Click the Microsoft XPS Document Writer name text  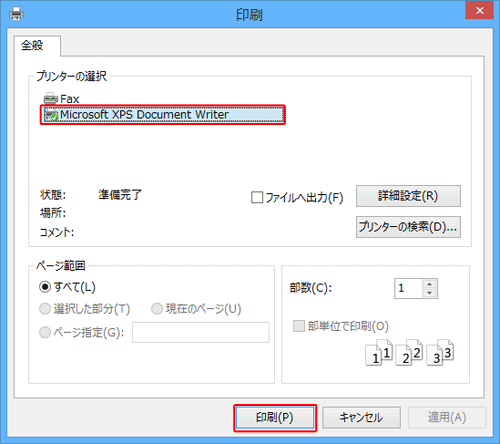pos(144,115)
